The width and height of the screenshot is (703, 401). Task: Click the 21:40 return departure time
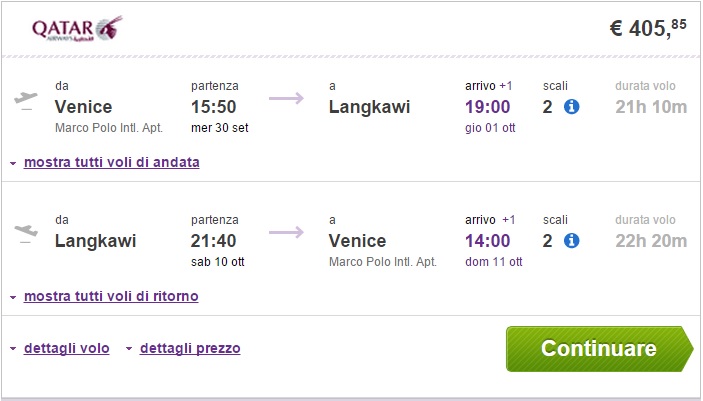click(x=215, y=240)
